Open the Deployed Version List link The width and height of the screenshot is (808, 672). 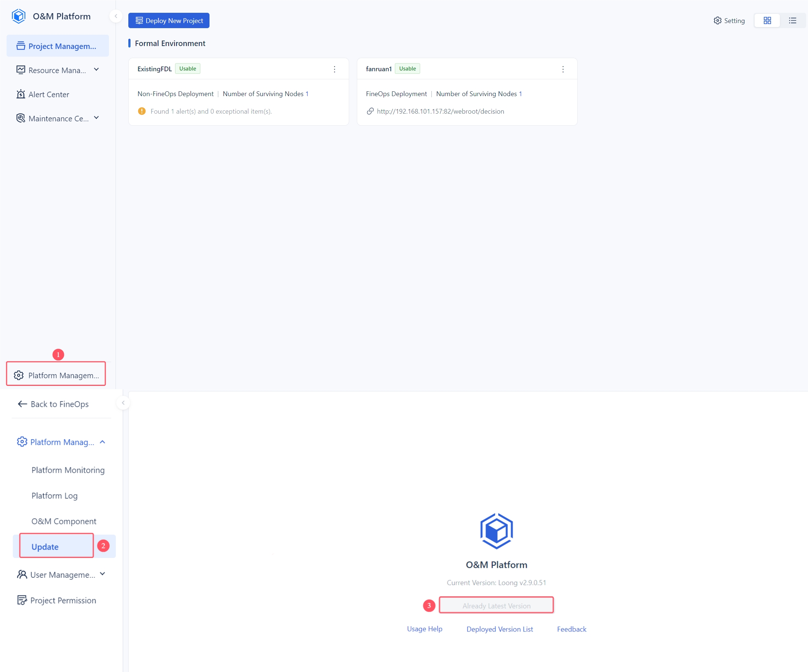click(499, 629)
